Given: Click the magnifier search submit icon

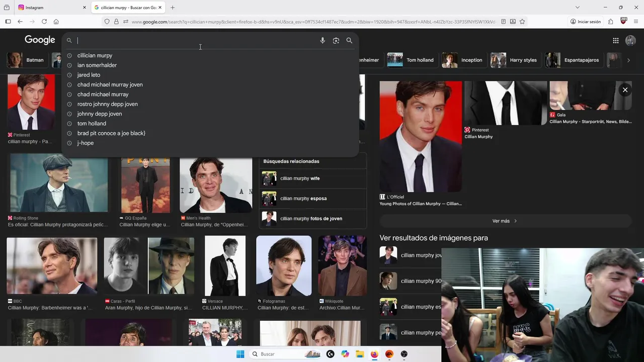Looking at the screenshot, I should coord(349,40).
